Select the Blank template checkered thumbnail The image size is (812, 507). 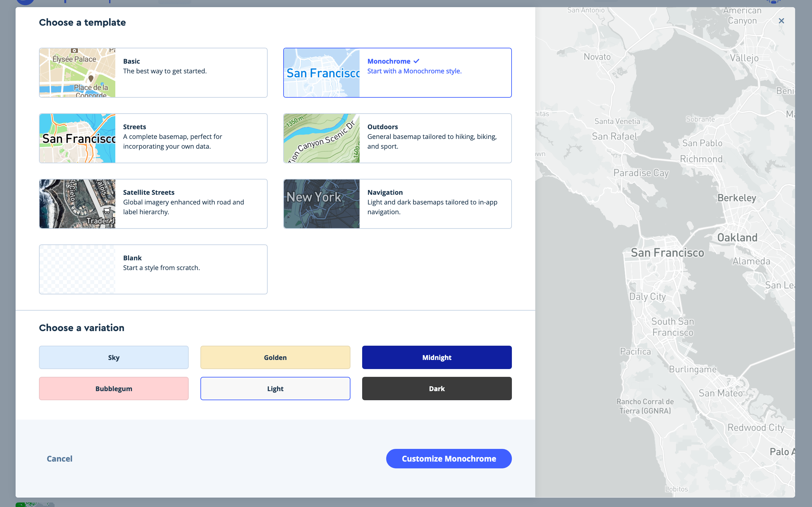(x=77, y=269)
